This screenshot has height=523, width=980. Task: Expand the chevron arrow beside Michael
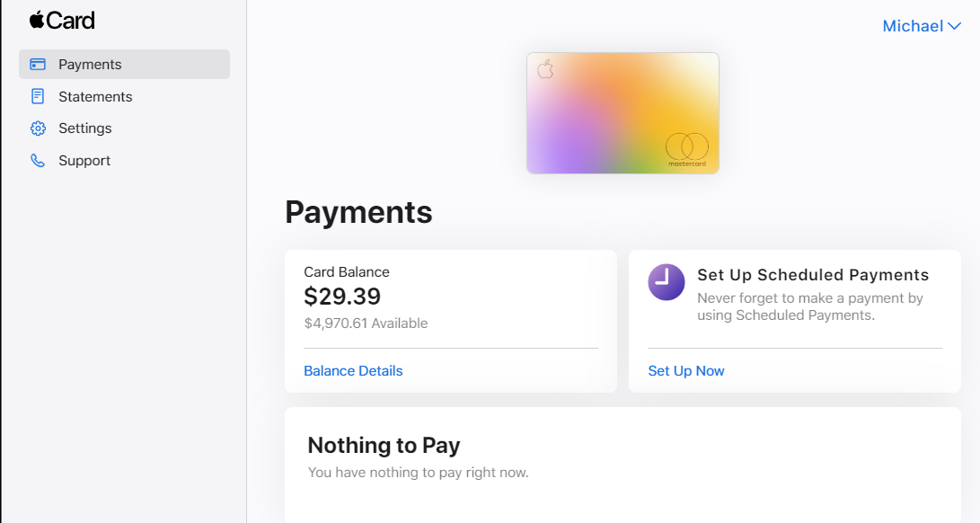tap(954, 27)
